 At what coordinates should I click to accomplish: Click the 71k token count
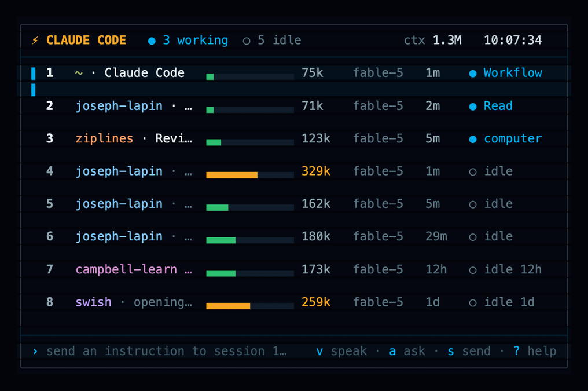(313, 106)
